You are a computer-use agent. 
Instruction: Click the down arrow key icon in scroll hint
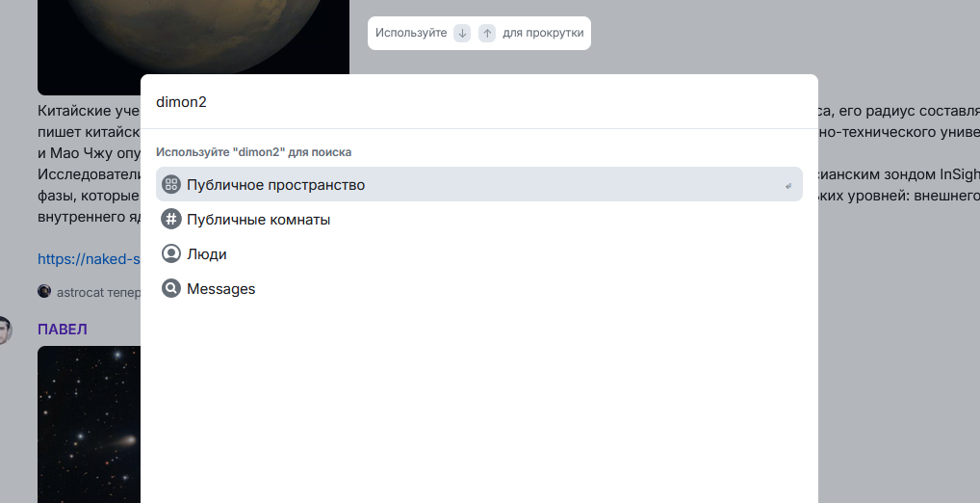463,33
